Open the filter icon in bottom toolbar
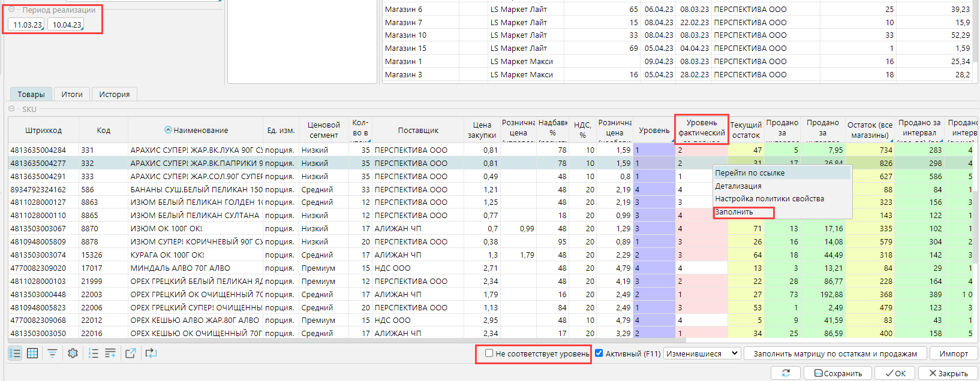This screenshot has width=980, height=381. click(53, 353)
